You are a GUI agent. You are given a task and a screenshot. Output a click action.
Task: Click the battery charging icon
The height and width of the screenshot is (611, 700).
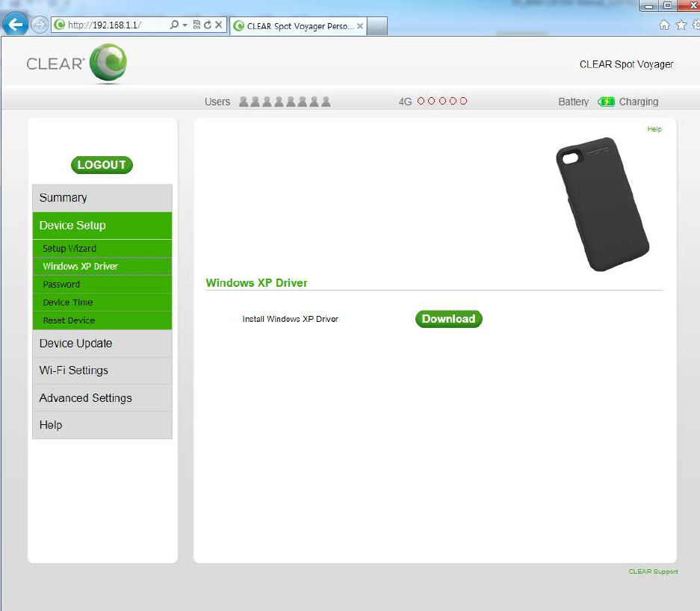click(607, 102)
